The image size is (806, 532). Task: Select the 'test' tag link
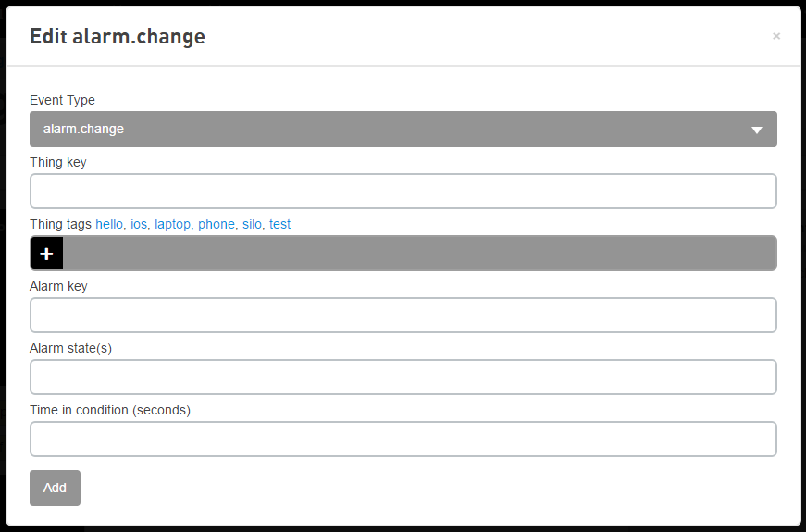click(x=279, y=224)
